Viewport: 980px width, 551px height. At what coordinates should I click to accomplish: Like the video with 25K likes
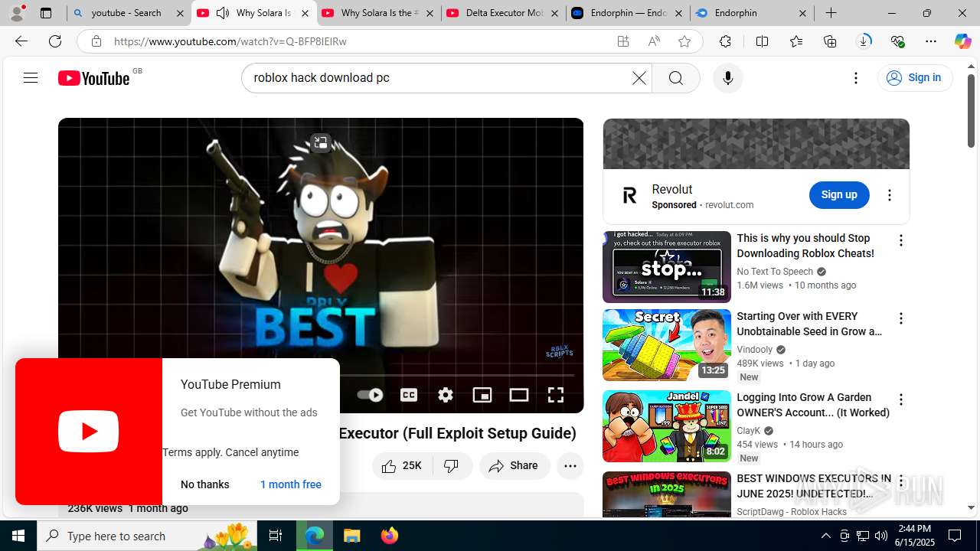click(x=402, y=465)
